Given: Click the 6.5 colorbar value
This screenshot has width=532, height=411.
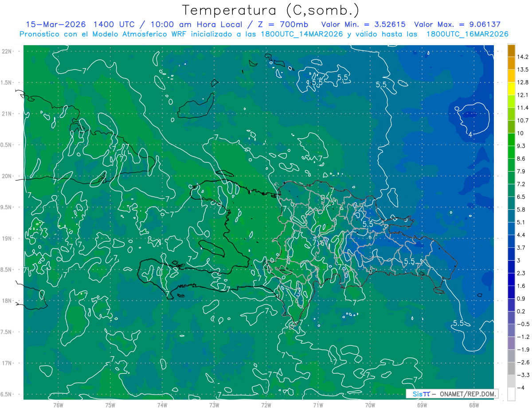Looking at the screenshot, I should coord(521,197).
